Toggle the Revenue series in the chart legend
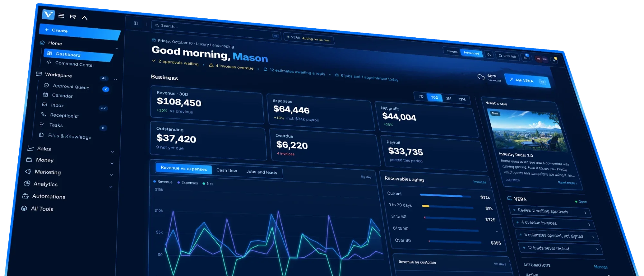The image size is (644, 276). [x=163, y=182]
